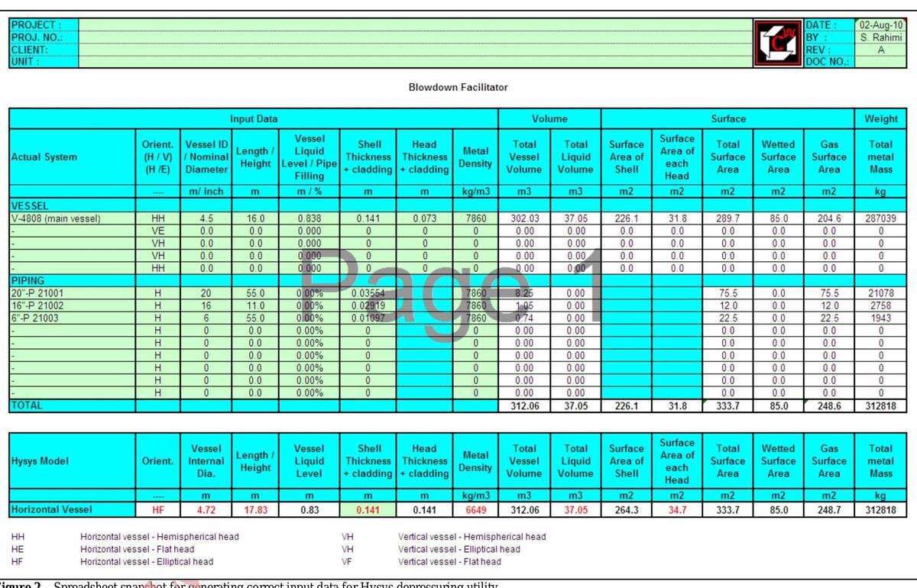This screenshot has width=917, height=588.
Task: Select the empty CLIENT input field
Action: (415, 49)
